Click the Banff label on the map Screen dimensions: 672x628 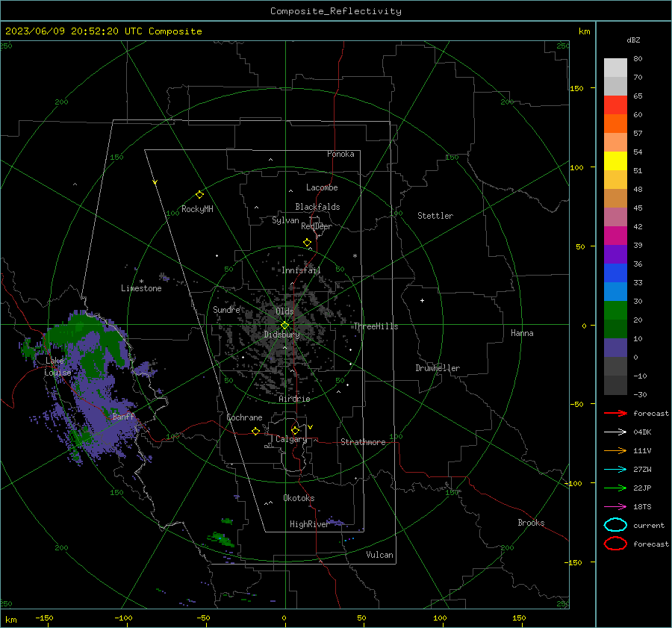point(123,417)
